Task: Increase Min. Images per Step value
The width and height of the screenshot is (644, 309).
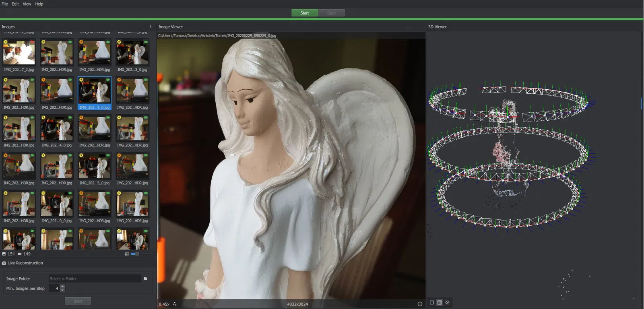Action: tap(62, 286)
